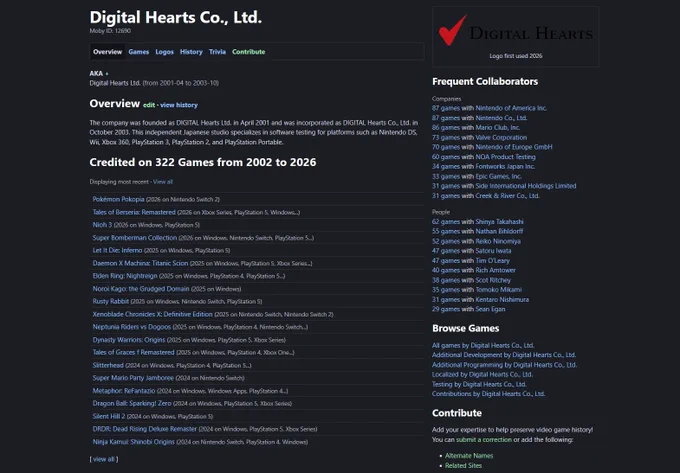This screenshot has height=473, width=680.
Task: Click the plus icon next to AKA
Action: tap(107, 74)
